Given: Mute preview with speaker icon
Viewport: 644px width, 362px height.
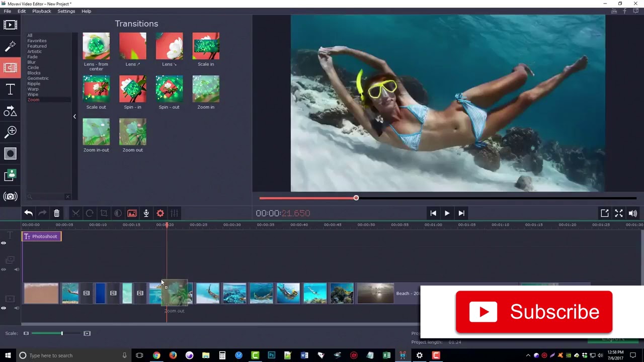Looking at the screenshot, I should (x=633, y=213).
